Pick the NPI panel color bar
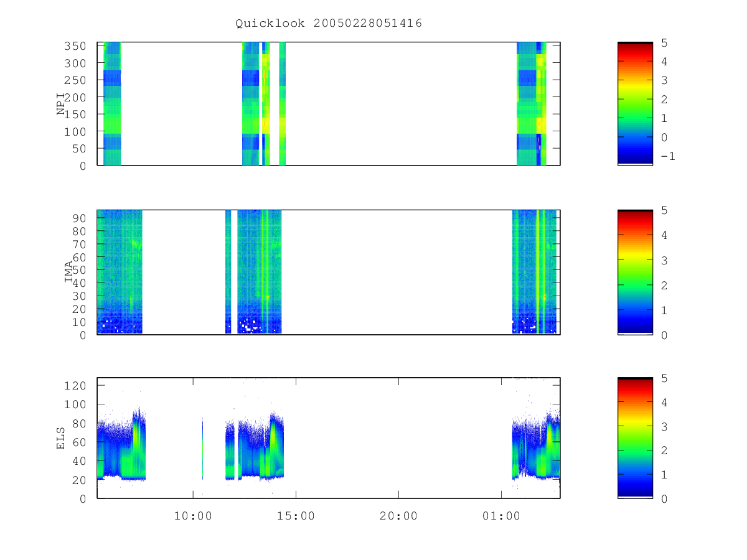Image resolution: width=747 pixels, height=560 pixels. (x=635, y=104)
